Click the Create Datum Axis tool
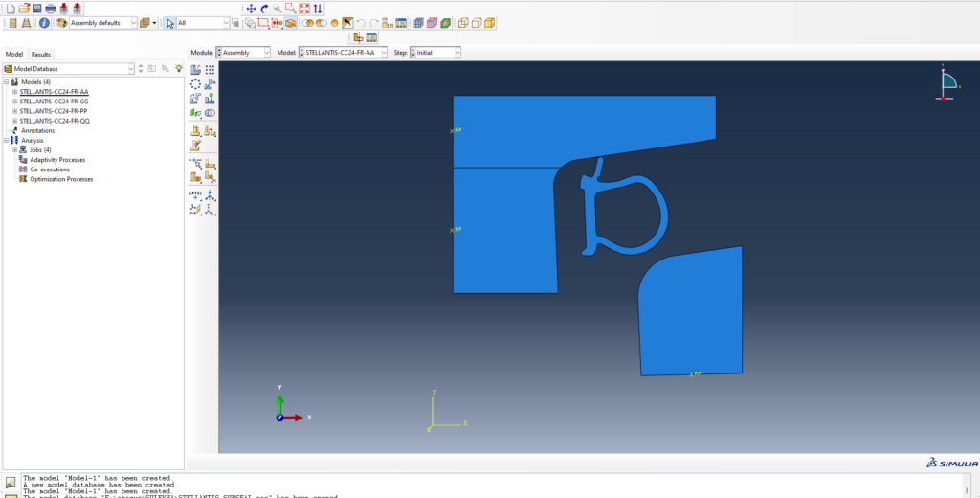The image size is (980, 498). pyautogui.click(x=210, y=195)
